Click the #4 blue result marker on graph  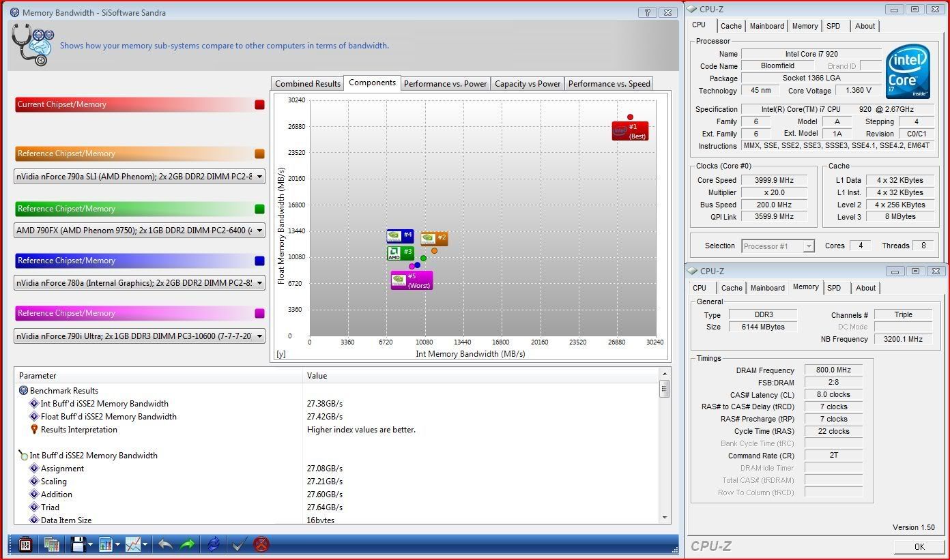pyautogui.click(x=400, y=236)
